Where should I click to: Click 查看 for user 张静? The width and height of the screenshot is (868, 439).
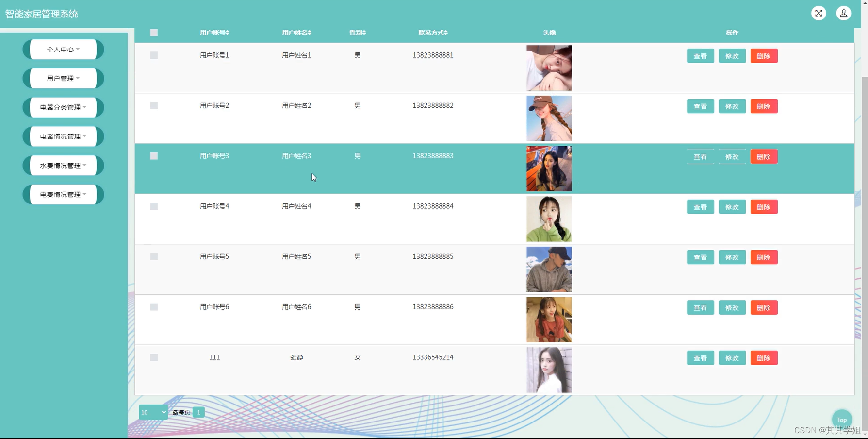[x=700, y=358]
